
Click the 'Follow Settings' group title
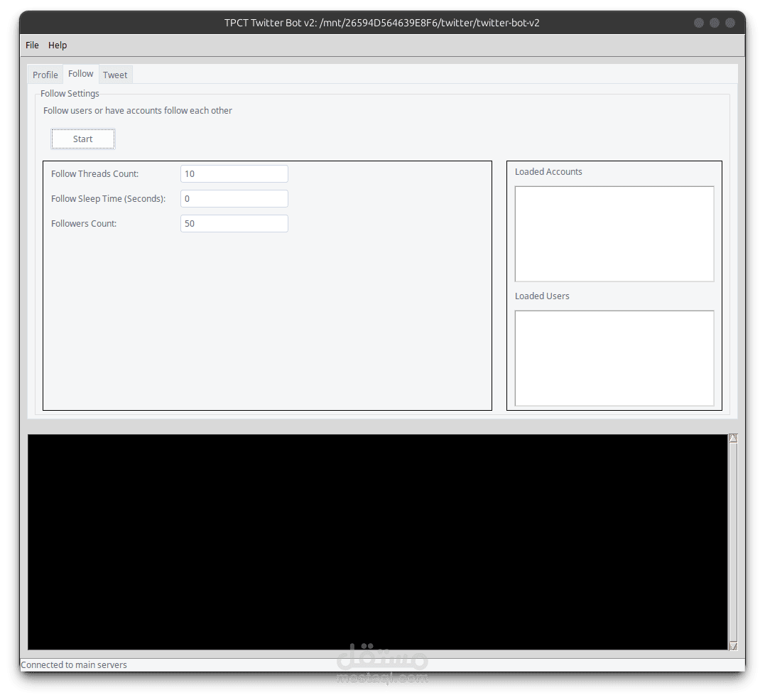(70, 93)
